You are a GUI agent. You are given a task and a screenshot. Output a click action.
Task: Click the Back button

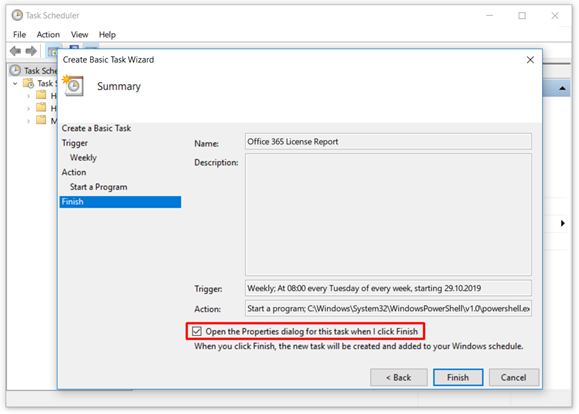tap(399, 377)
